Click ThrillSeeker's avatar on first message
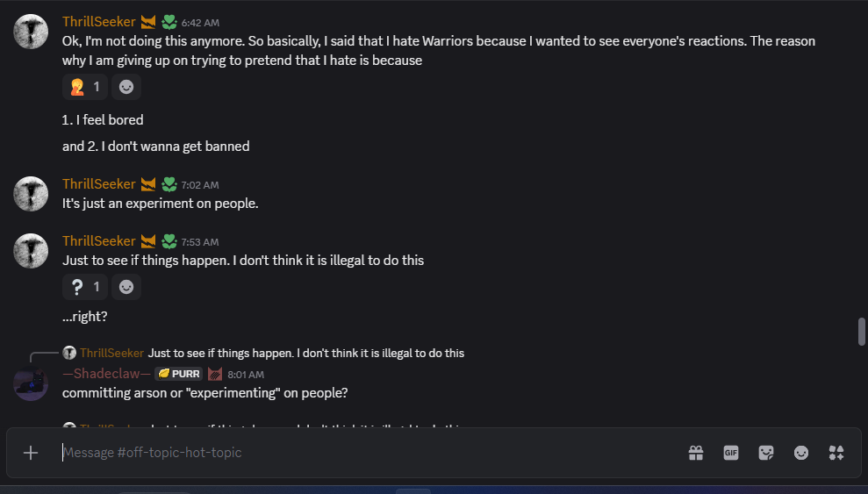Image resolution: width=868 pixels, height=494 pixels. click(x=32, y=32)
